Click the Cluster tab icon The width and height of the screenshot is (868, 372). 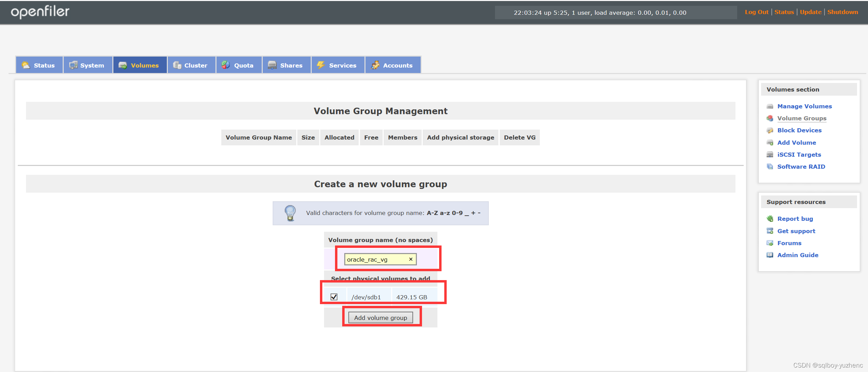(177, 65)
